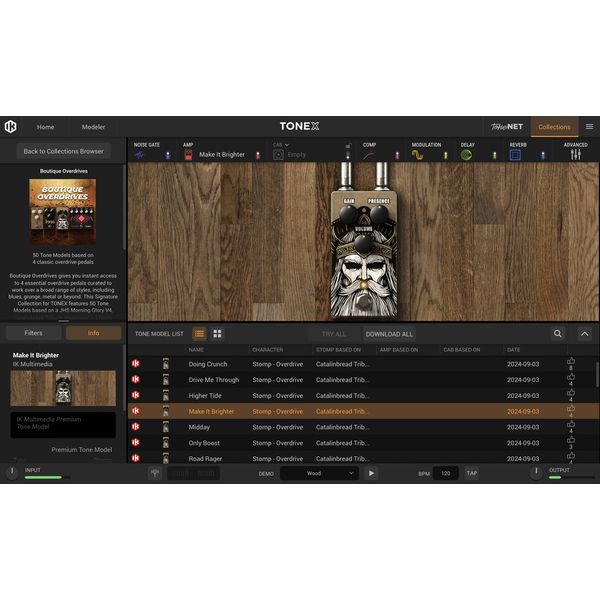The width and height of the screenshot is (600, 600).
Task: Toggle the Cab power switch
Action: (348, 155)
